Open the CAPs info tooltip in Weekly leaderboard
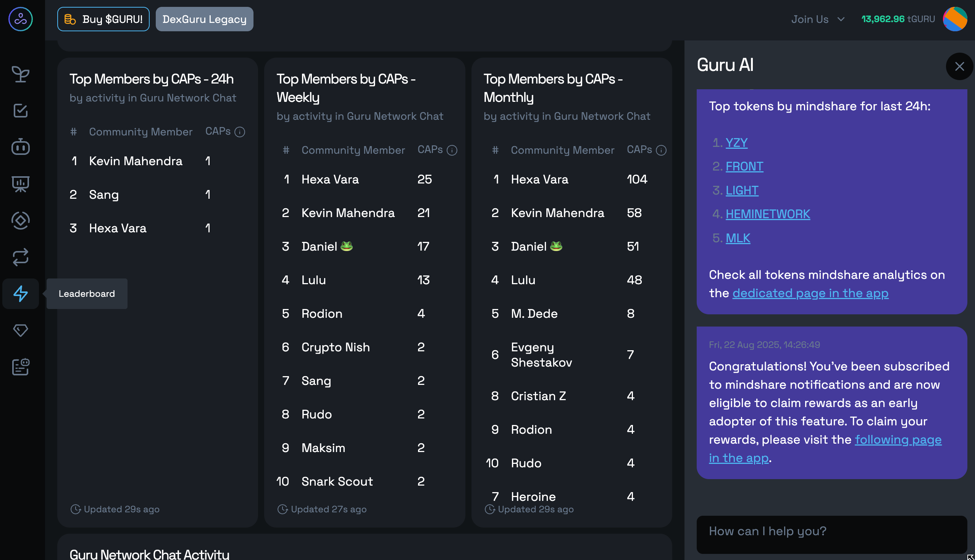Screen dimensions: 975x560 click(452, 150)
